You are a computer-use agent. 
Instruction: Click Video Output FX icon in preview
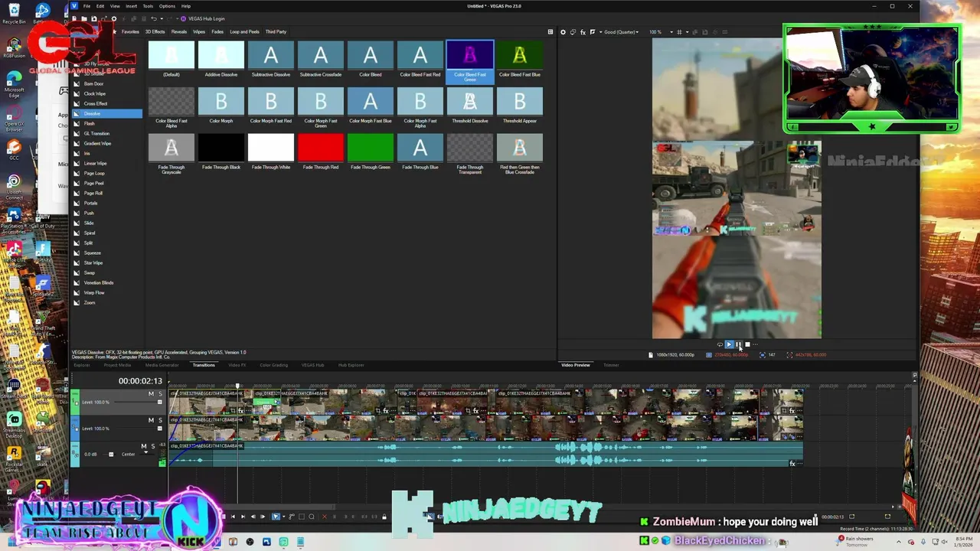tap(583, 32)
